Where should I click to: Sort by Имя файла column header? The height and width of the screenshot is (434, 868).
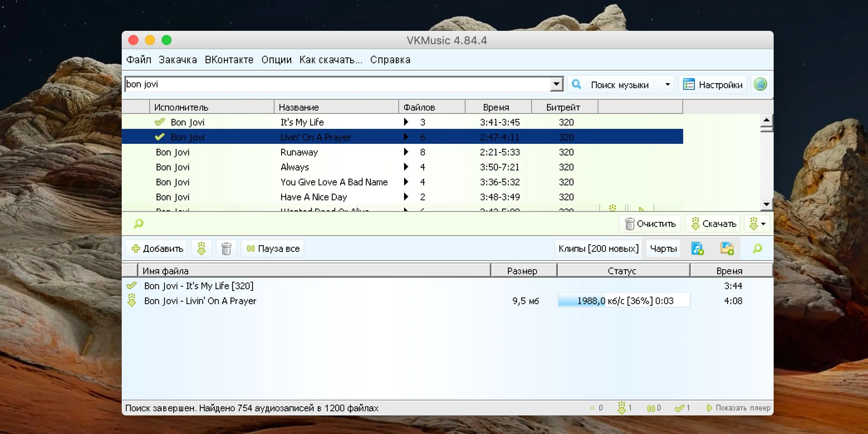point(314,270)
